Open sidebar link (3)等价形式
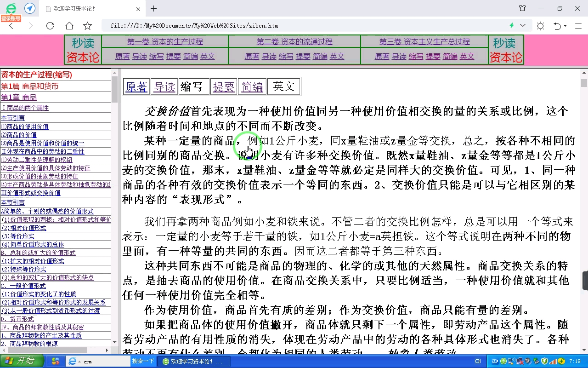 [x=17, y=236]
